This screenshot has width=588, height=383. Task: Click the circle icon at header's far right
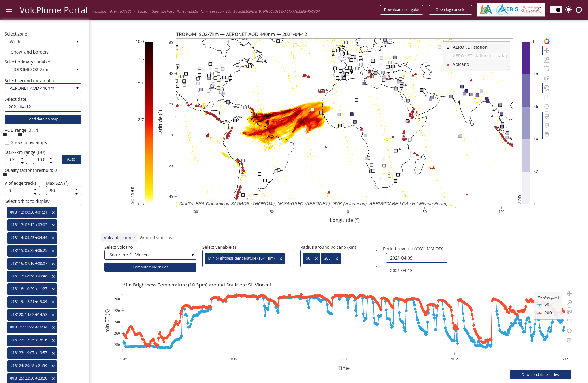point(579,10)
